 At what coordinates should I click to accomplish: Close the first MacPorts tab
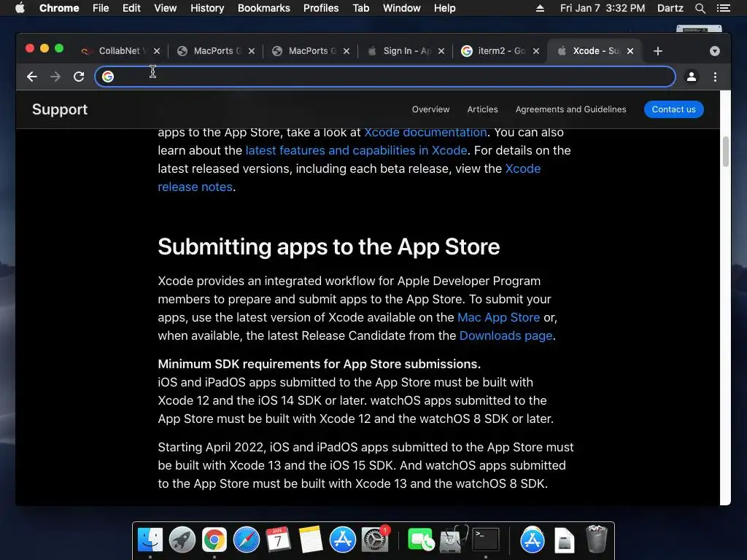252,51
